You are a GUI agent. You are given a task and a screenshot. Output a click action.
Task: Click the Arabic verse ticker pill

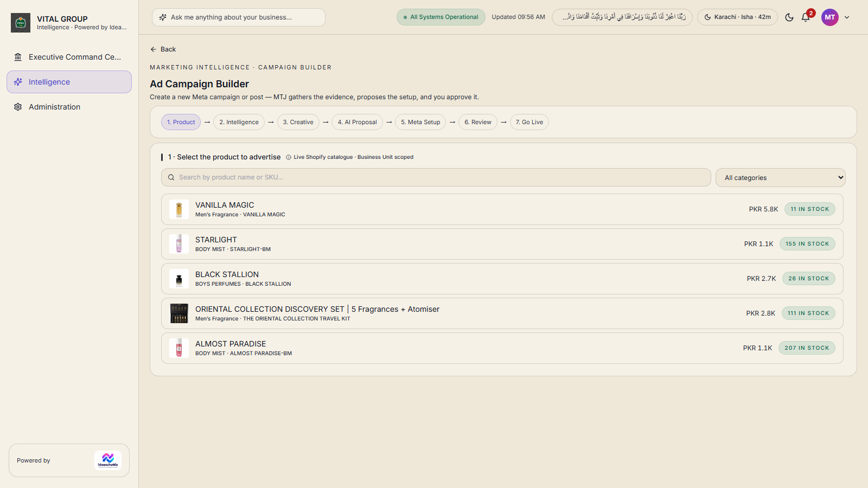(622, 17)
